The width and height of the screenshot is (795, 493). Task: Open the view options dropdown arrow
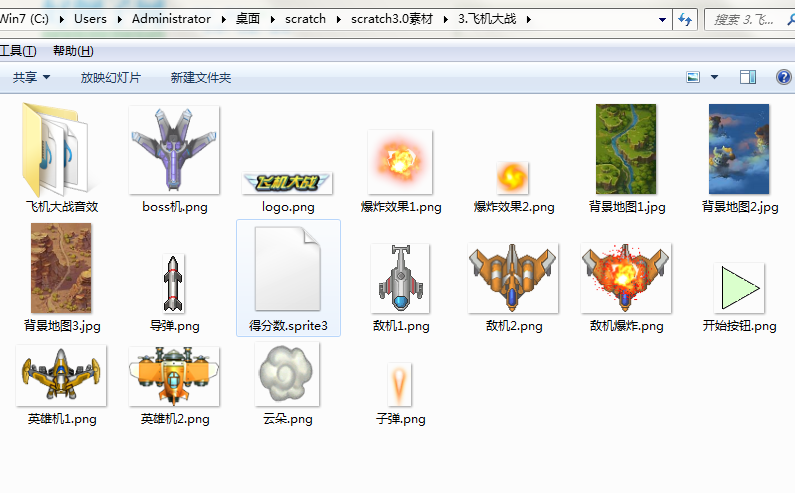[714, 77]
